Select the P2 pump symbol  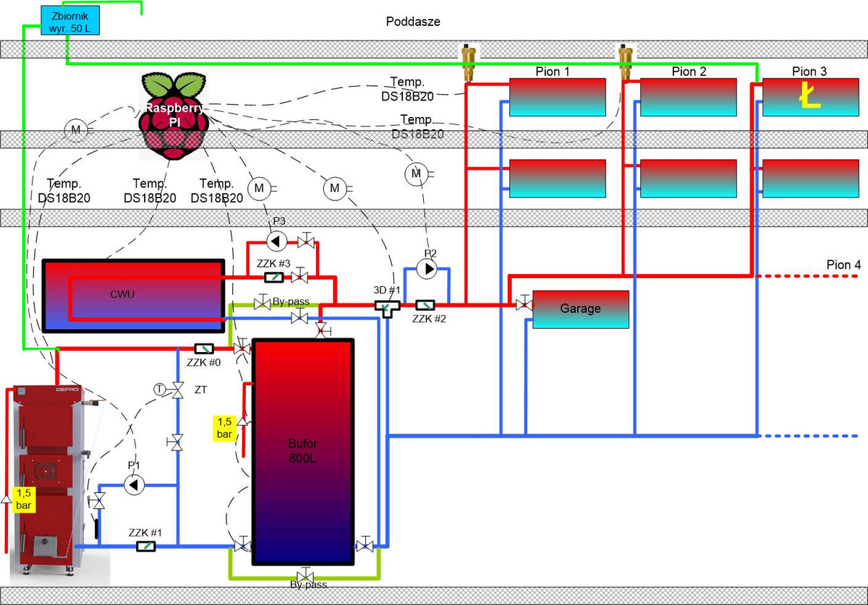click(x=429, y=270)
